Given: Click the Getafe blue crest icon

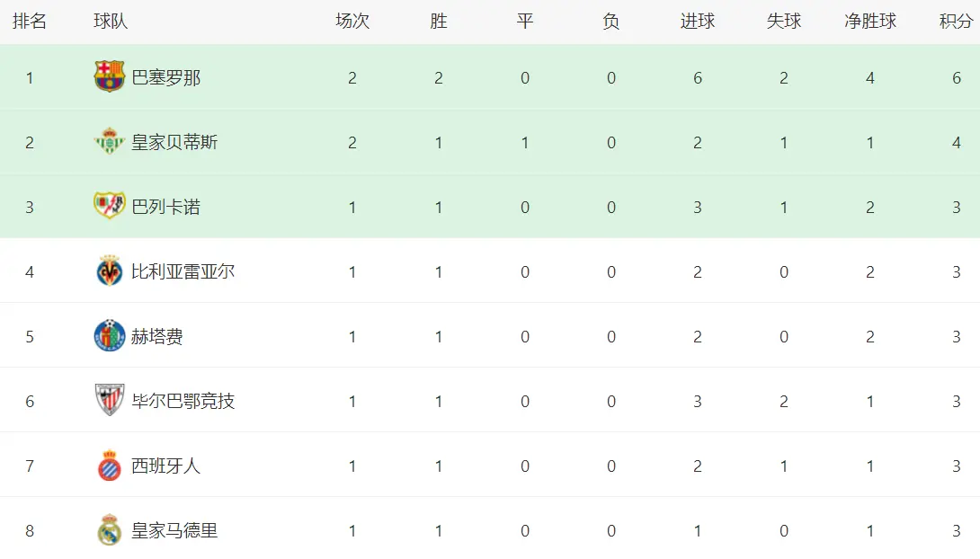Looking at the screenshot, I should tap(110, 336).
